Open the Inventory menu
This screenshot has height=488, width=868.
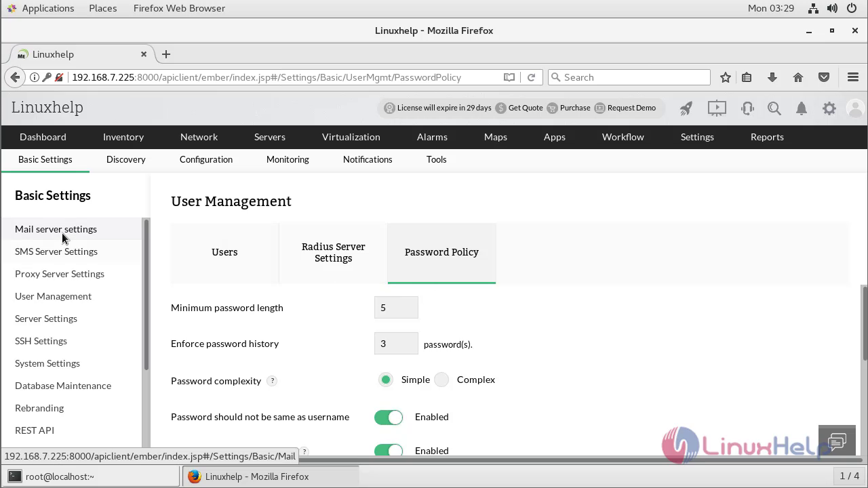coord(123,137)
